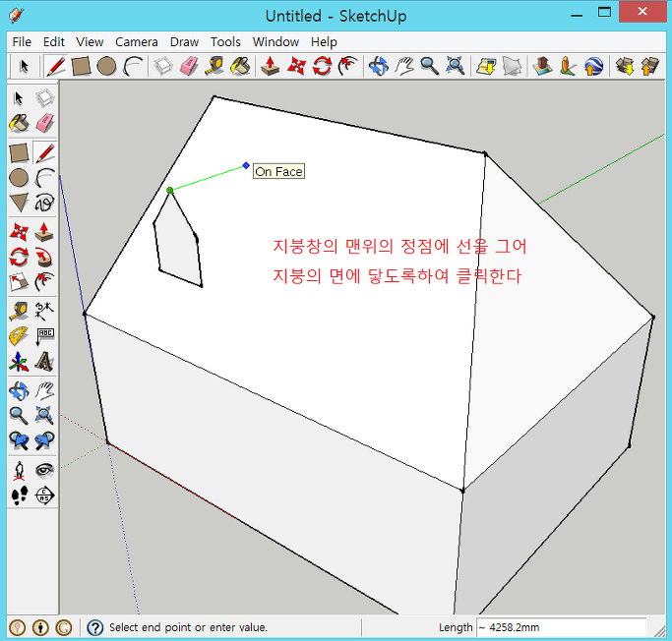
Task: Click the Instructor question mark icon
Action: pos(95,627)
